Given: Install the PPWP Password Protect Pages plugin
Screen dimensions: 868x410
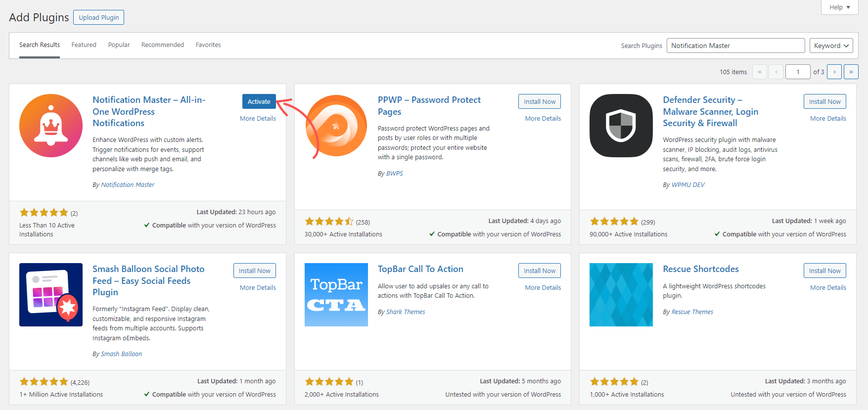Looking at the screenshot, I should 540,101.
